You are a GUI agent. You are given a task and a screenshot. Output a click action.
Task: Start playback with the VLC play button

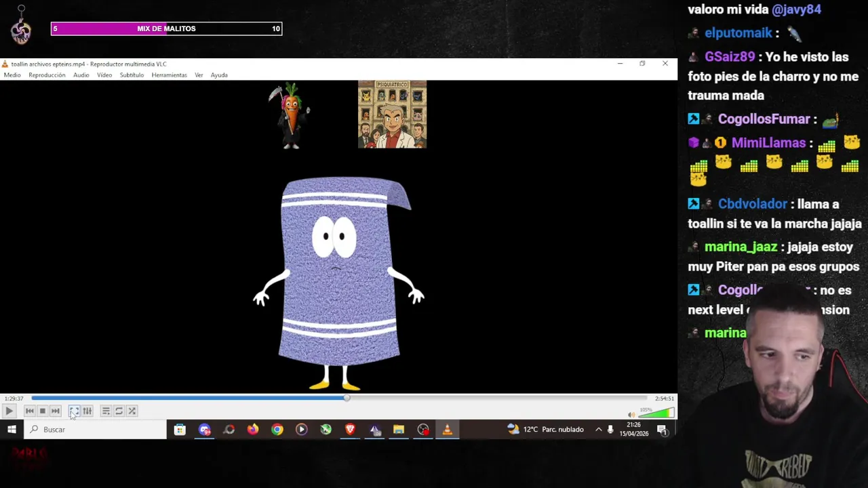[9, 411]
